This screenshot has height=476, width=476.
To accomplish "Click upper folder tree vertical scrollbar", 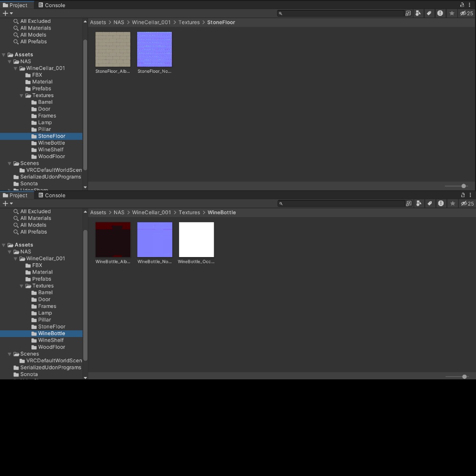I will point(85,105).
